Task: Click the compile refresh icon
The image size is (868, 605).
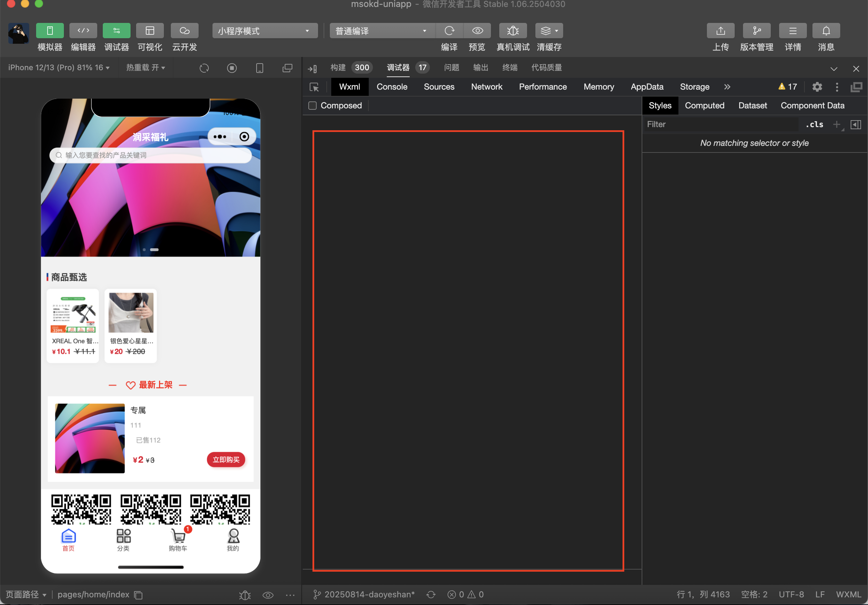Action: (449, 31)
